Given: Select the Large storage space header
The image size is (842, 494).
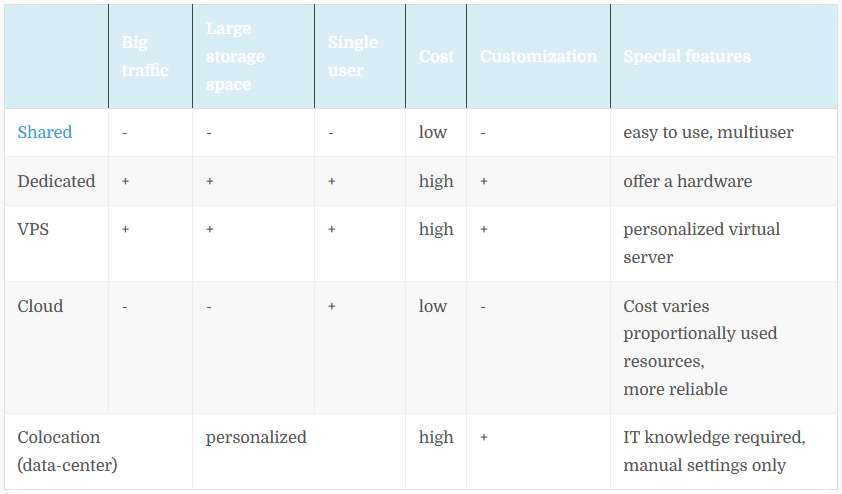Looking at the screenshot, I should pyautogui.click(x=235, y=56).
